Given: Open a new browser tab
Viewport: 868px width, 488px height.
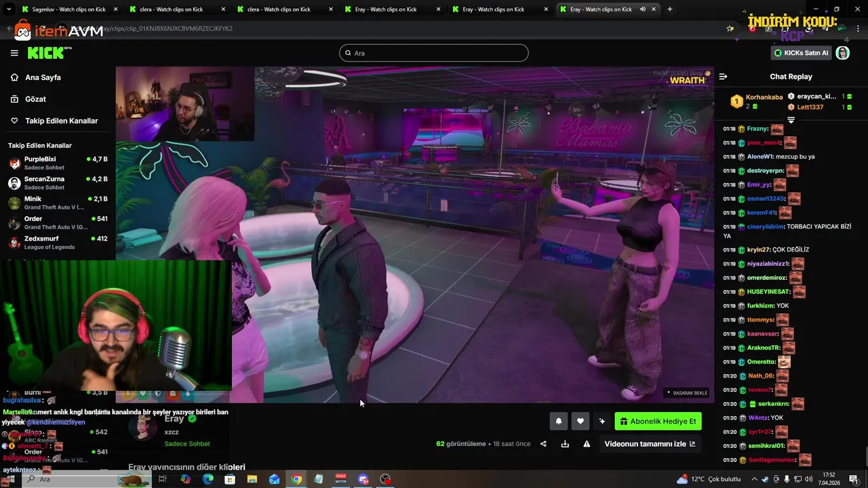Looking at the screenshot, I should (669, 9).
